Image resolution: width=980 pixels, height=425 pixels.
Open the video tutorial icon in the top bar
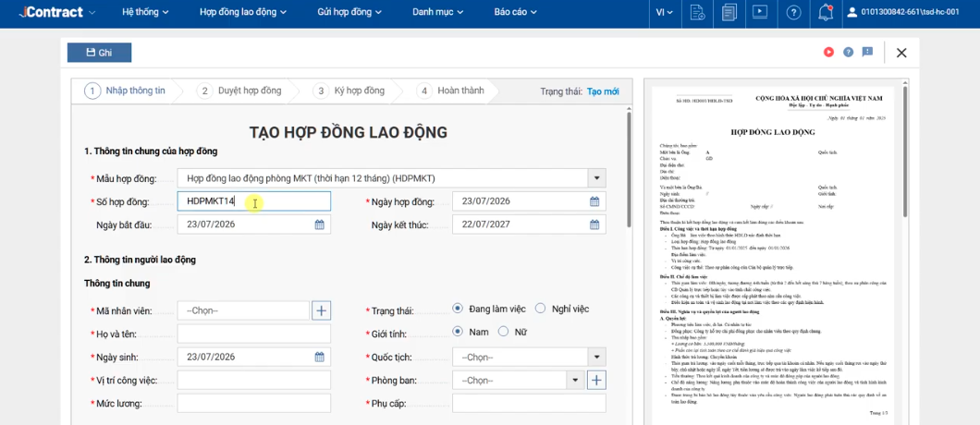tap(761, 12)
